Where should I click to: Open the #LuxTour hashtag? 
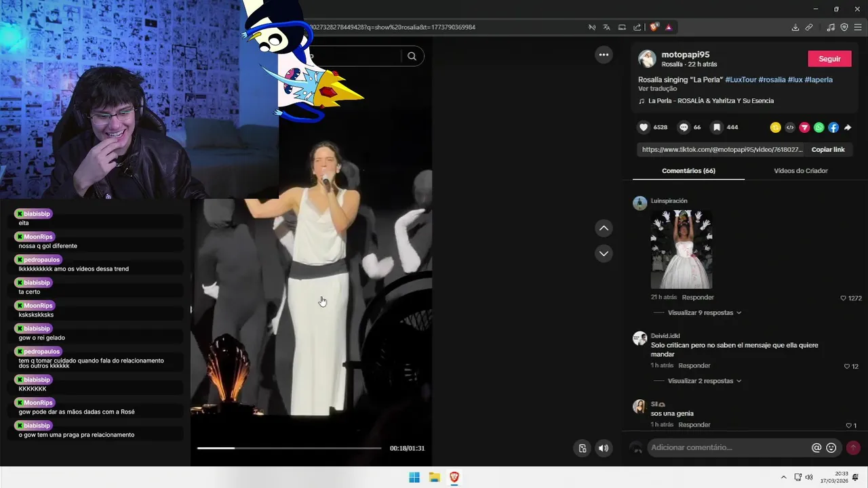(741, 79)
